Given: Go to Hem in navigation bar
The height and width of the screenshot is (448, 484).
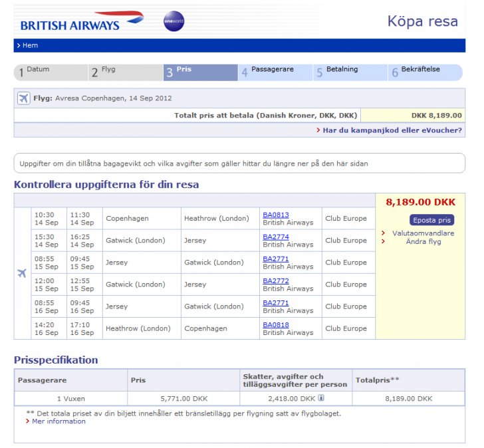Looking at the screenshot, I should [30, 45].
